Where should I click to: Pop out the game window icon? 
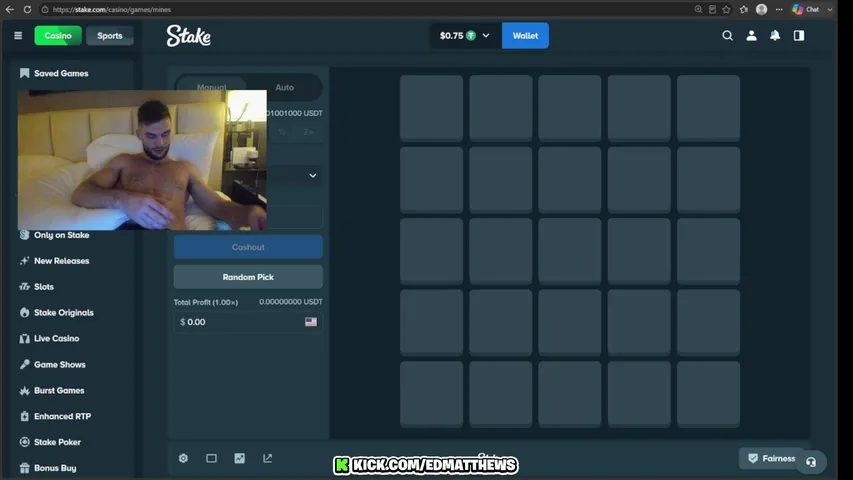268,458
